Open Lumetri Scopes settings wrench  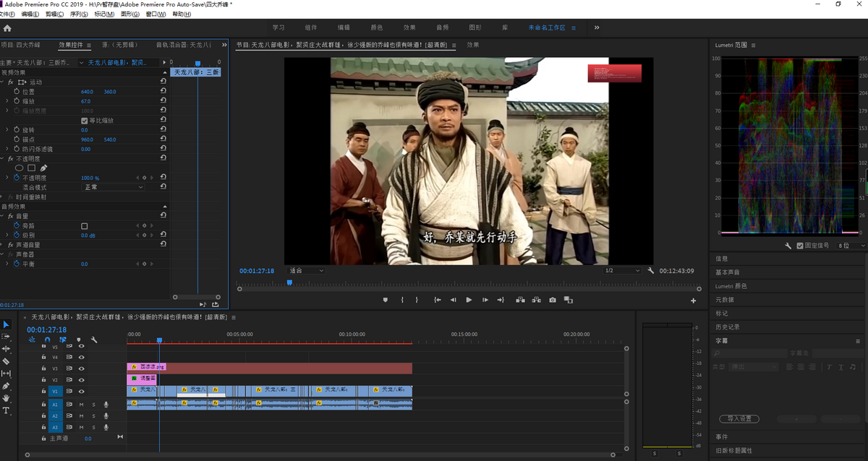(x=788, y=246)
